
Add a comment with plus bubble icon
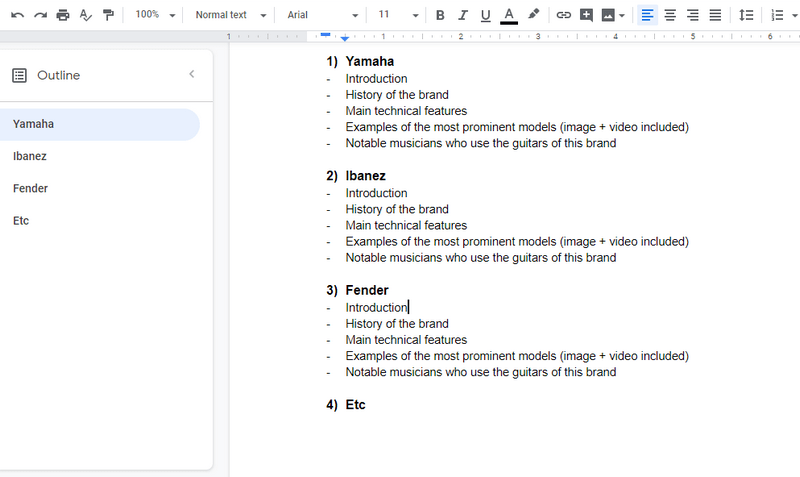click(x=586, y=15)
